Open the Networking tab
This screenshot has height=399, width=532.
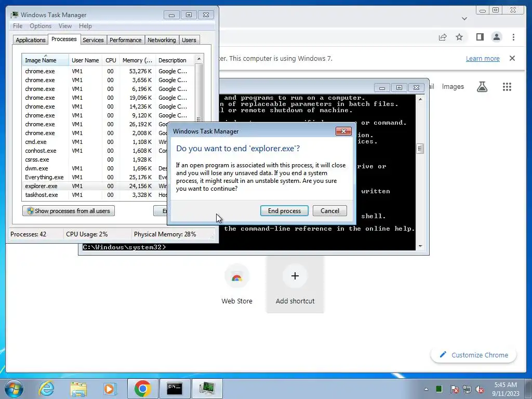point(162,40)
